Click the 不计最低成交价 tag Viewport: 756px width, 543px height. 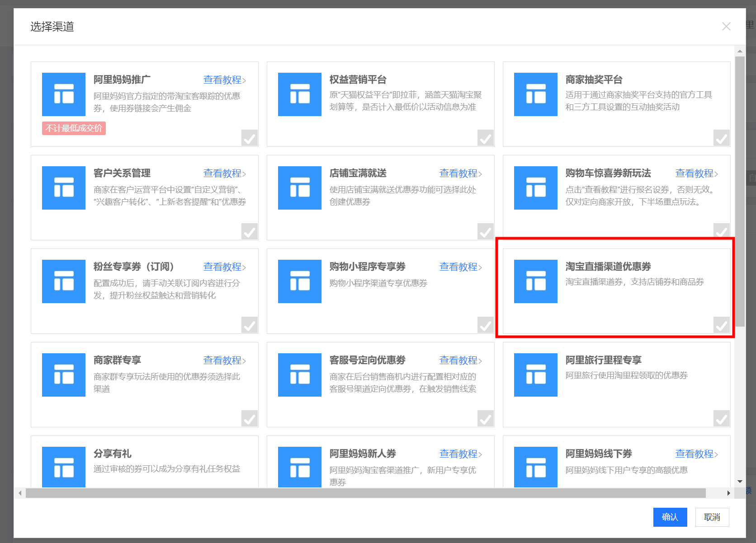pyautogui.click(x=74, y=128)
